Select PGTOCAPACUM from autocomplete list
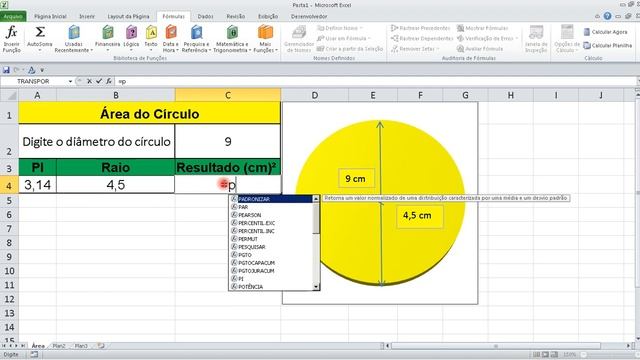The width and height of the screenshot is (640, 360). 271,263
